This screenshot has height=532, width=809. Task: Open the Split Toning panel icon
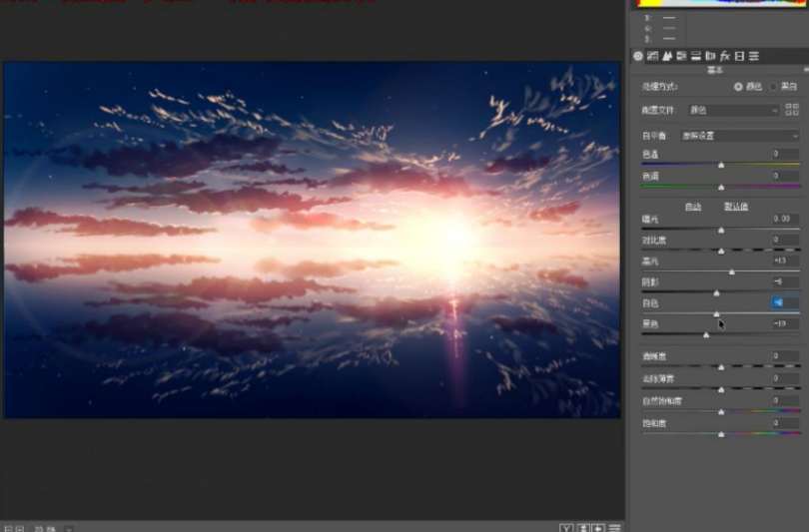(696, 56)
